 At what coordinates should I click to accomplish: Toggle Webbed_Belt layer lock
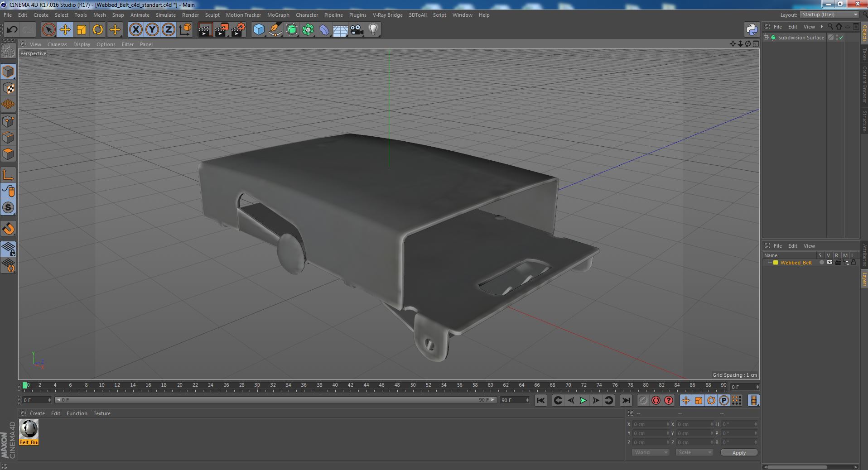click(x=854, y=263)
